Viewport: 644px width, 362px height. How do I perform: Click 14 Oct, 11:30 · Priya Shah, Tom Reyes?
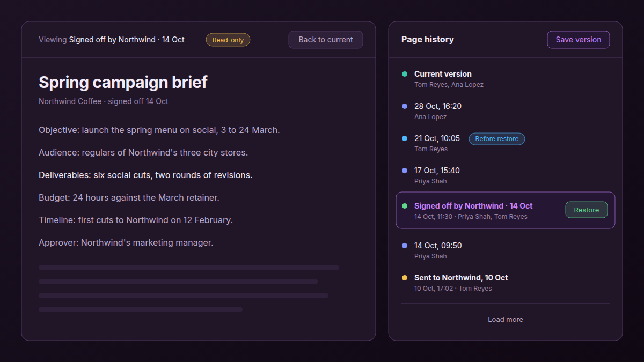point(471,217)
